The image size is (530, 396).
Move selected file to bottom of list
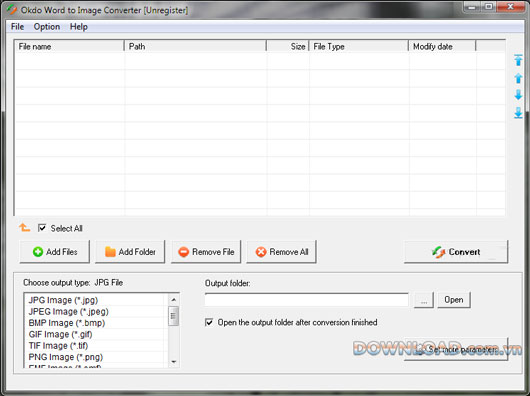(518, 113)
